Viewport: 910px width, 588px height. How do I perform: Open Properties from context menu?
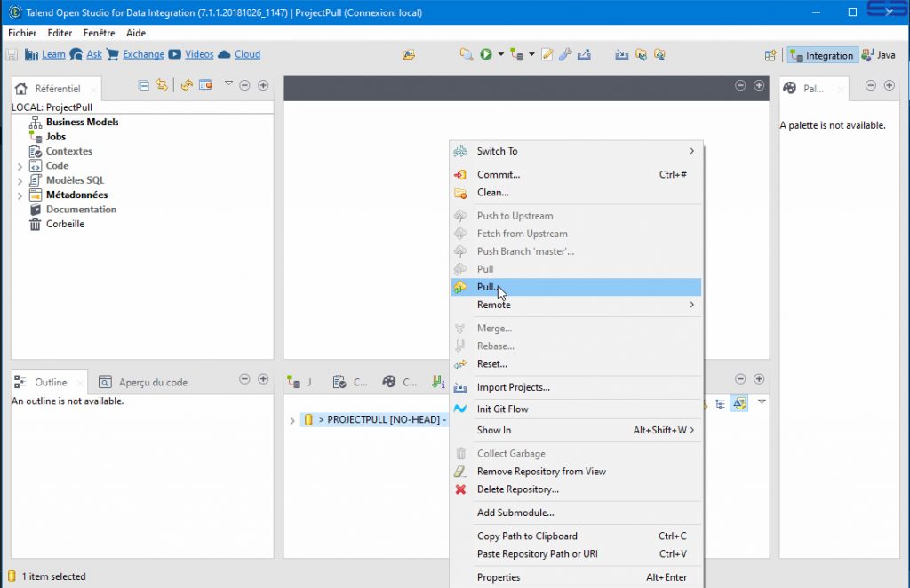pos(576,577)
